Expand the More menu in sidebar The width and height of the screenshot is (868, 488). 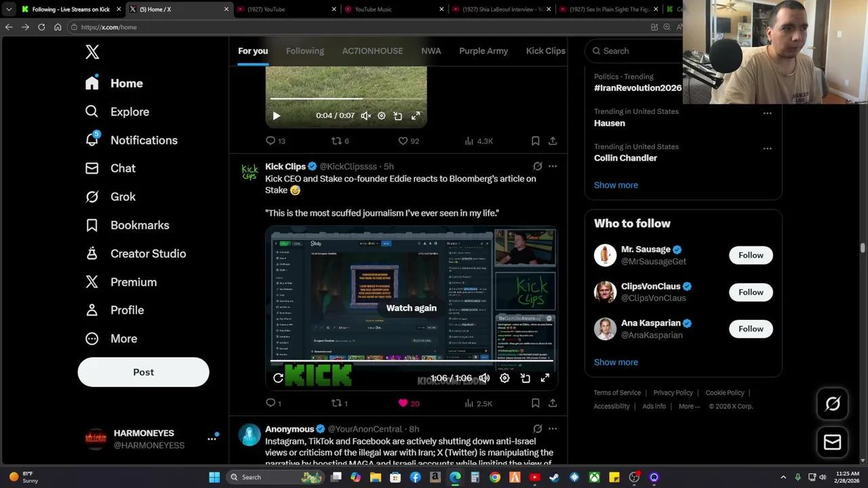(x=111, y=338)
